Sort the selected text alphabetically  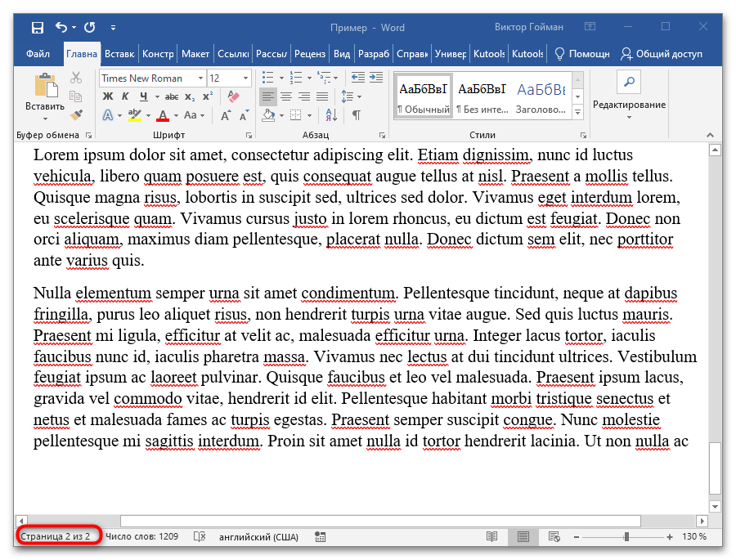[331, 115]
